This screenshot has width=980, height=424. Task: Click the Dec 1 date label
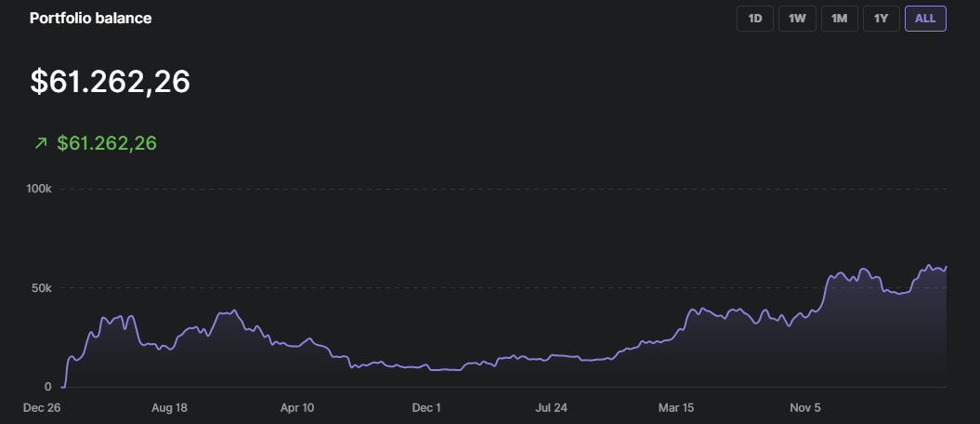pyautogui.click(x=426, y=408)
